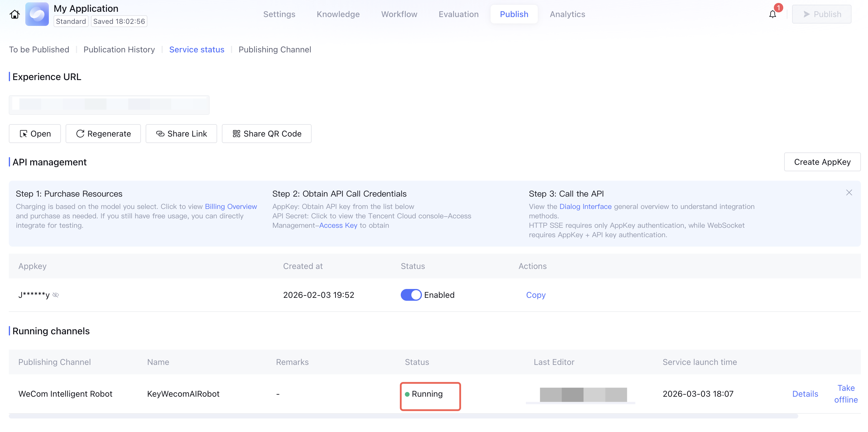Click the Share Link button
The height and width of the screenshot is (432, 868).
tap(181, 134)
